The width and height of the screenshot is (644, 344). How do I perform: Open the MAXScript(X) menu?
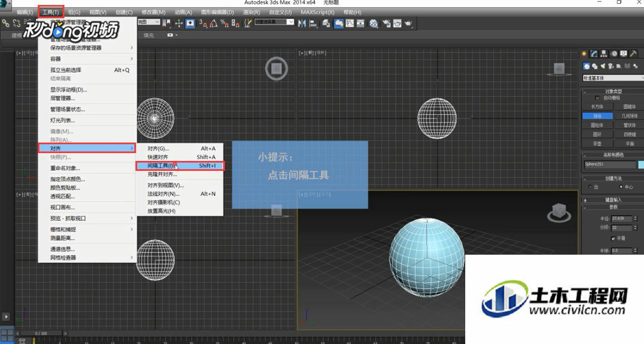coord(318,12)
